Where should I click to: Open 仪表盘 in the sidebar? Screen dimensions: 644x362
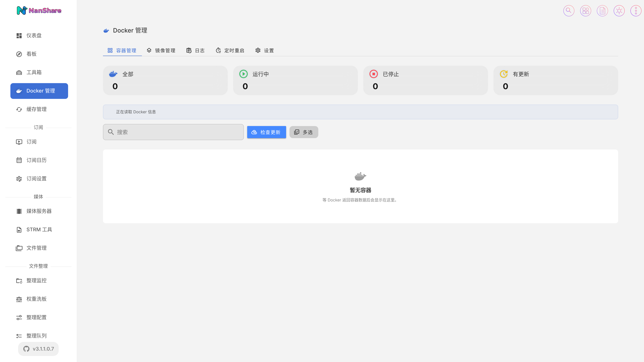(39, 36)
